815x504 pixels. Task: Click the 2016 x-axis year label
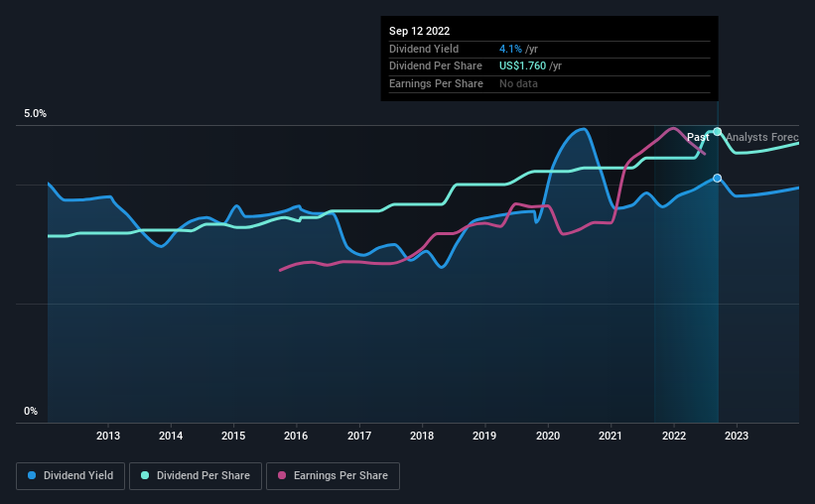pyautogui.click(x=296, y=436)
